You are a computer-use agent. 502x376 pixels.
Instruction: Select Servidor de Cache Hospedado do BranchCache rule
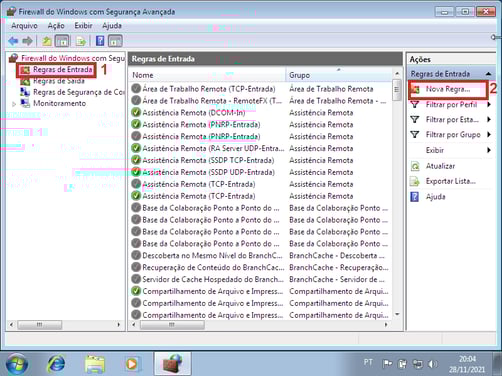point(213,279)
